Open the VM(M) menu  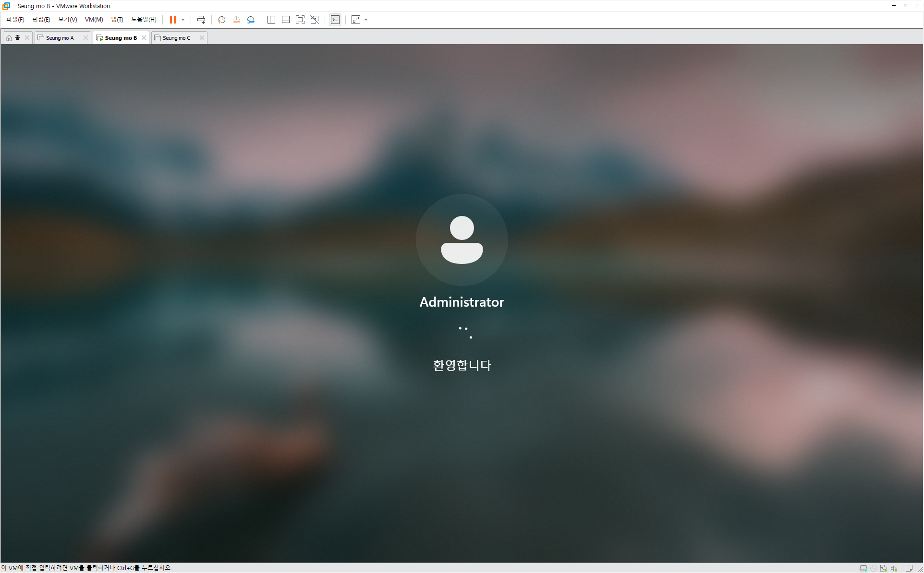[x=94, y=20]
